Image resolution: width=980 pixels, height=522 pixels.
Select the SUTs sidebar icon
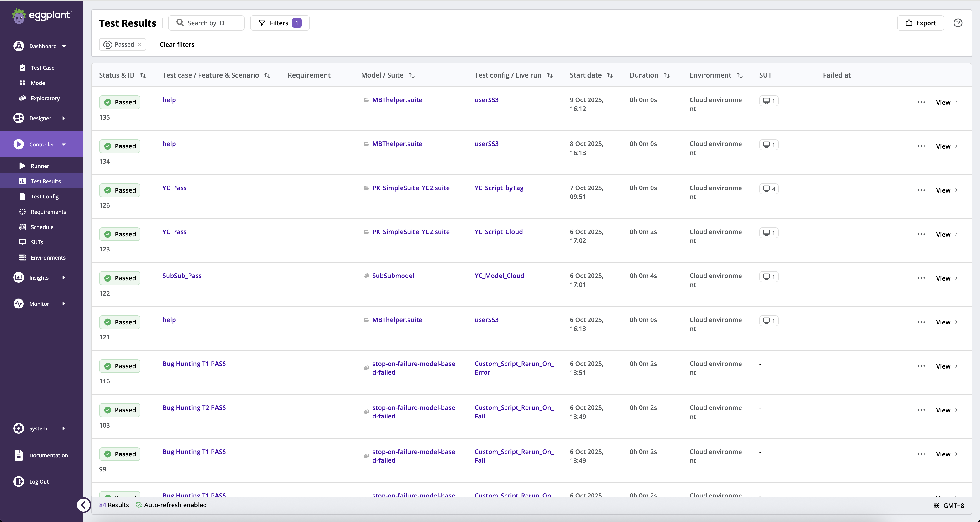[x=22, y=242]
